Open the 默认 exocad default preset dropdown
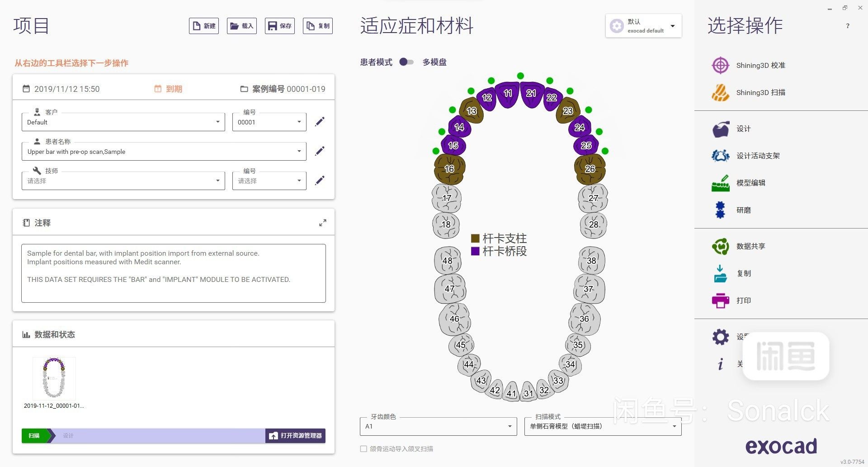Viewport: 868px width, 467px height. coord(643,26)
